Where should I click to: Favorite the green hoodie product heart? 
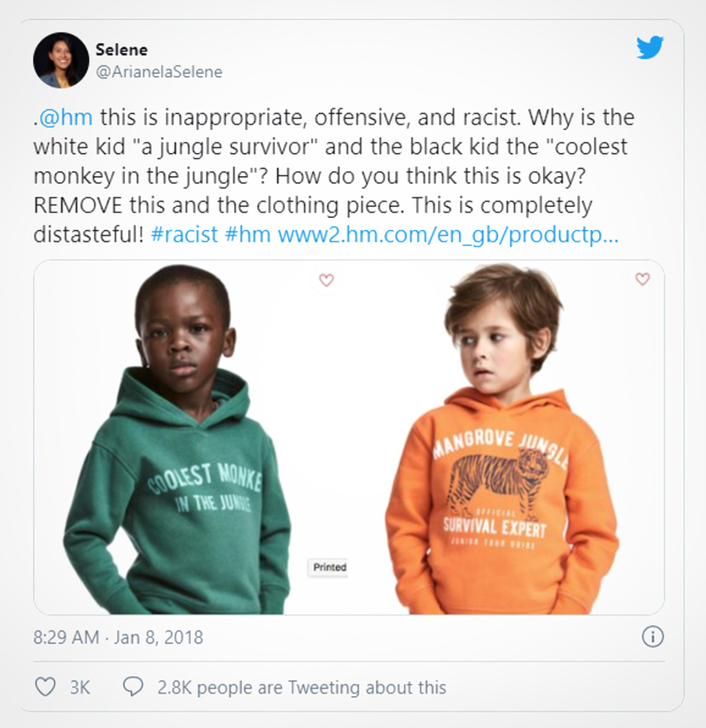point(326,280)
